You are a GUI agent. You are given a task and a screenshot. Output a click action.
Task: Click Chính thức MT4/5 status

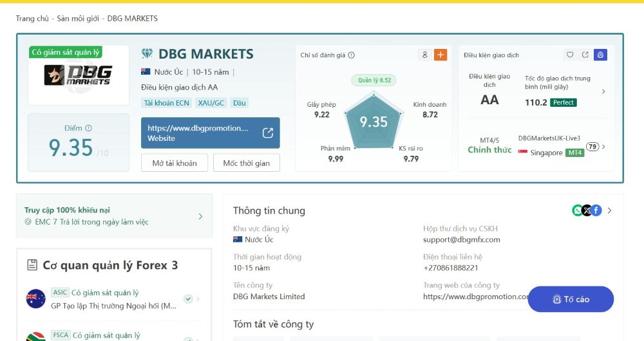tap(489, 150)
